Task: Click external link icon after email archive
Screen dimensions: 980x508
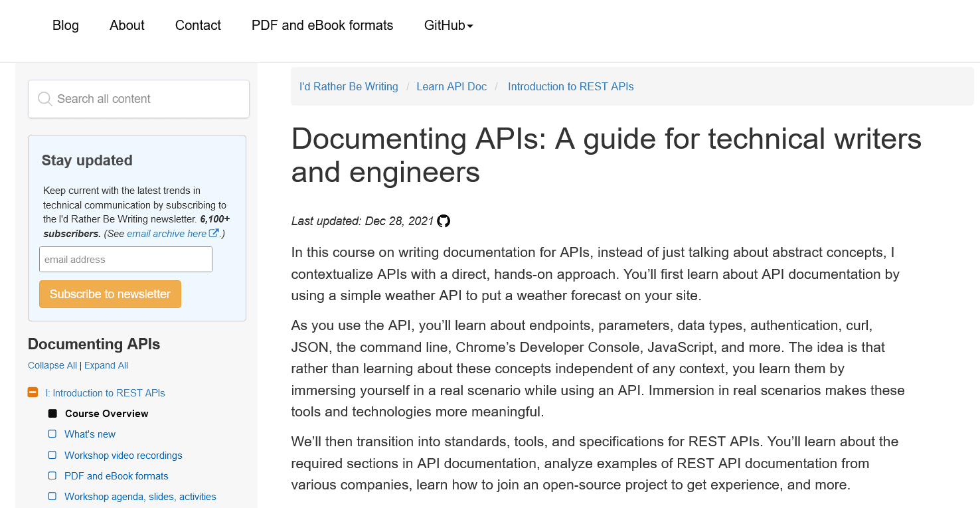Action: [214, 234]
